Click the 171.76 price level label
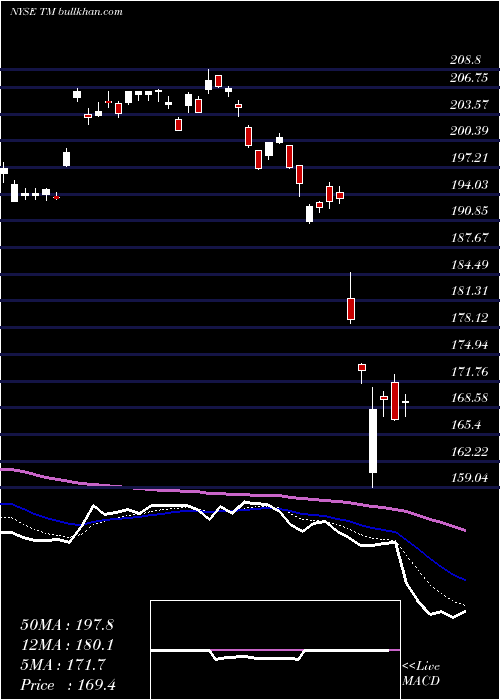500x700 pixels. pos(469,371)
